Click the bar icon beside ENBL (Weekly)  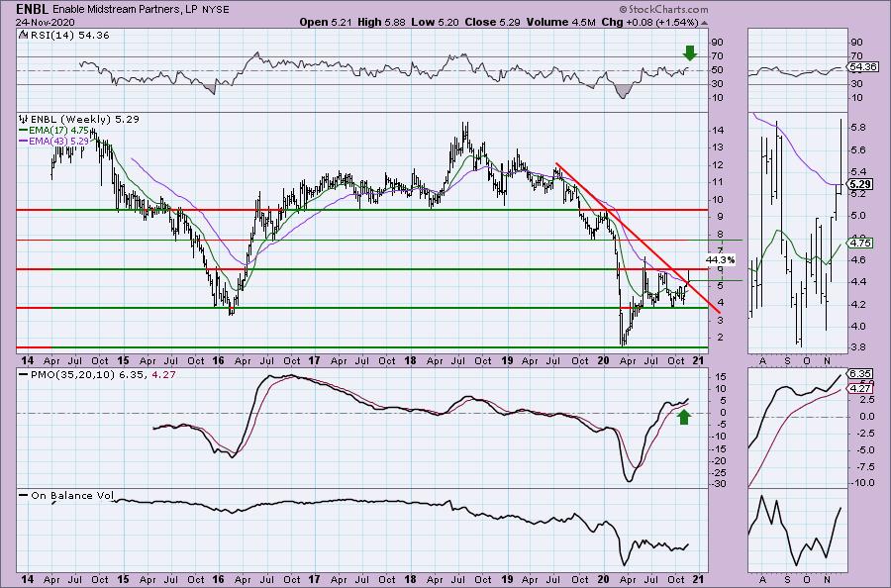(24, 120)
